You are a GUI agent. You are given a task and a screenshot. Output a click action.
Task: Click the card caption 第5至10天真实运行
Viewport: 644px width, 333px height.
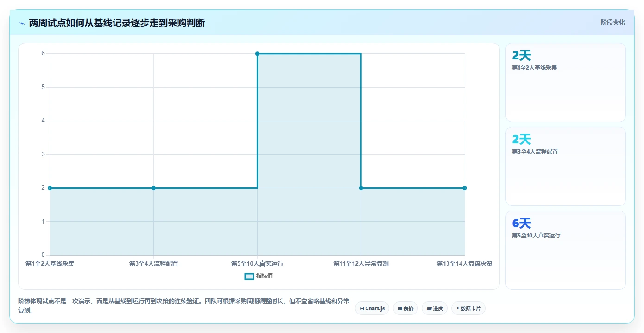(x=536, y=236)
